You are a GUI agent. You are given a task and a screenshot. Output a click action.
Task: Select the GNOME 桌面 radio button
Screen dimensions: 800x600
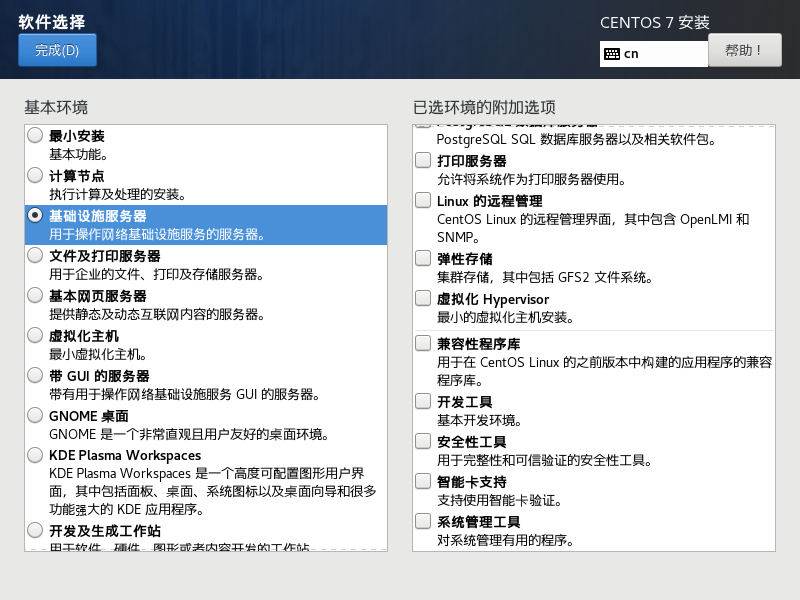coord(35,415)
